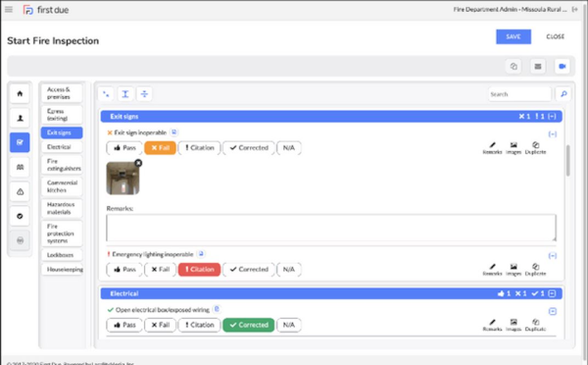Viewport: 588px width, 365px height.
Task: Duplicate the Emergency lighting inoperable item
Action: (x=535, y=270)
